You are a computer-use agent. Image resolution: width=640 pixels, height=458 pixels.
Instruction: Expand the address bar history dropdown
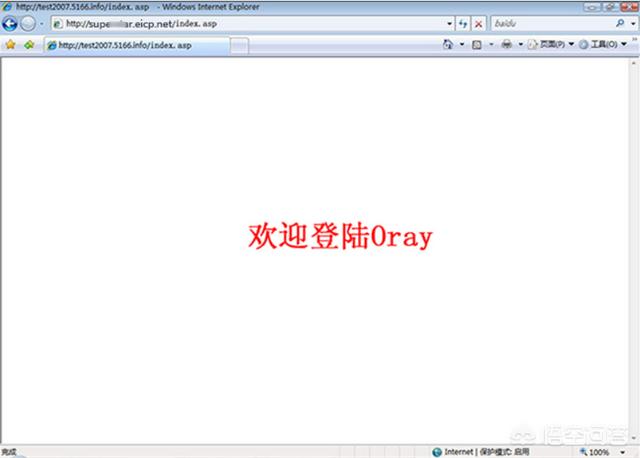coord(449,24)
